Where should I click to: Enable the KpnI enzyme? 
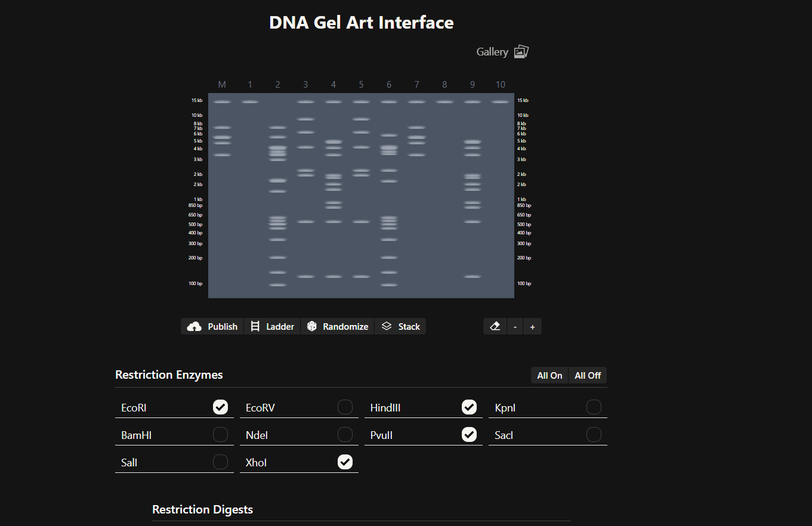coord(594,407)
